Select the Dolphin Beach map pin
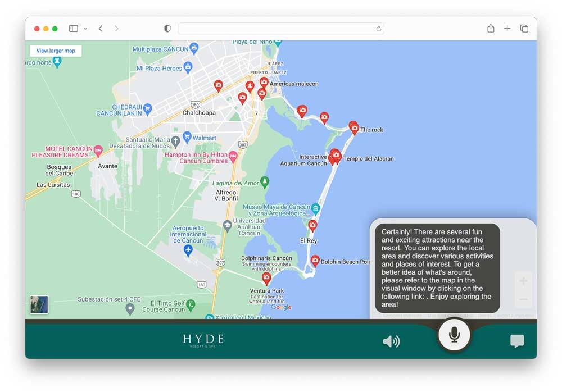562x392 pixels. pyautogui.click(x=315, y=261)
